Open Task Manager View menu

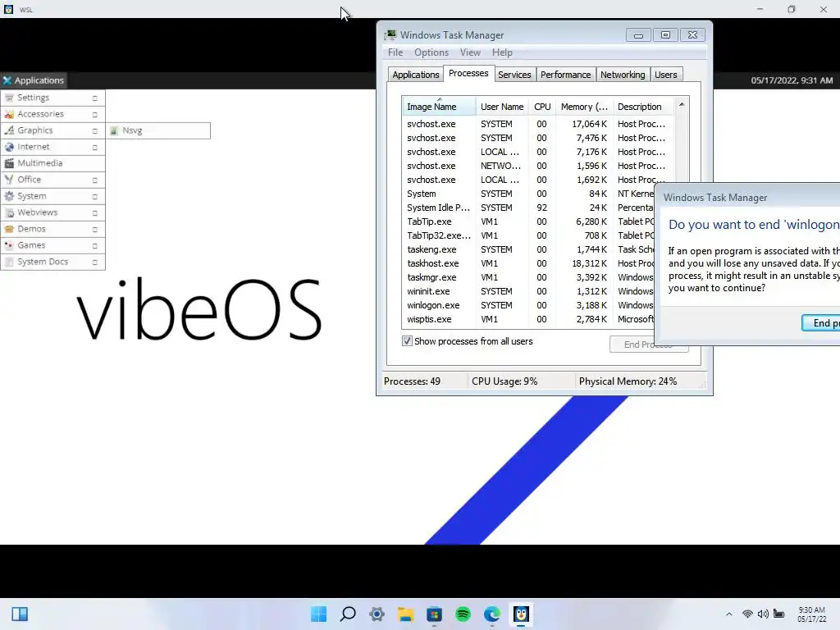(470, 52)
